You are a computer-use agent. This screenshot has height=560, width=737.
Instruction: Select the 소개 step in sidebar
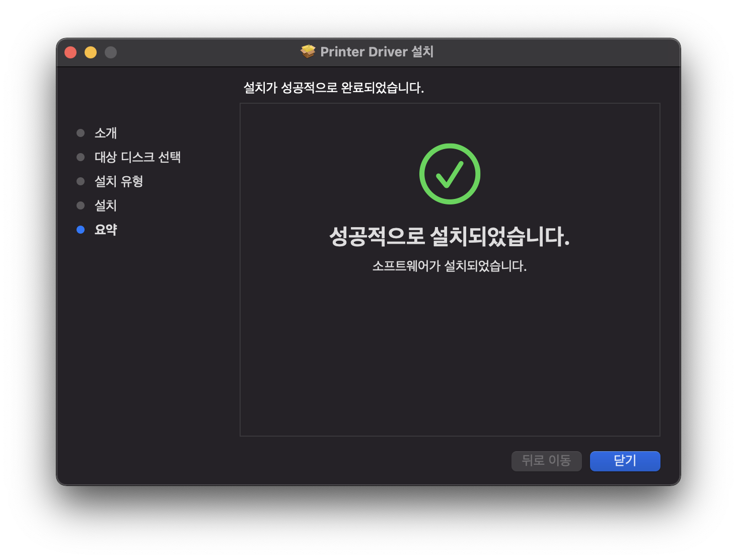point(106,133)
